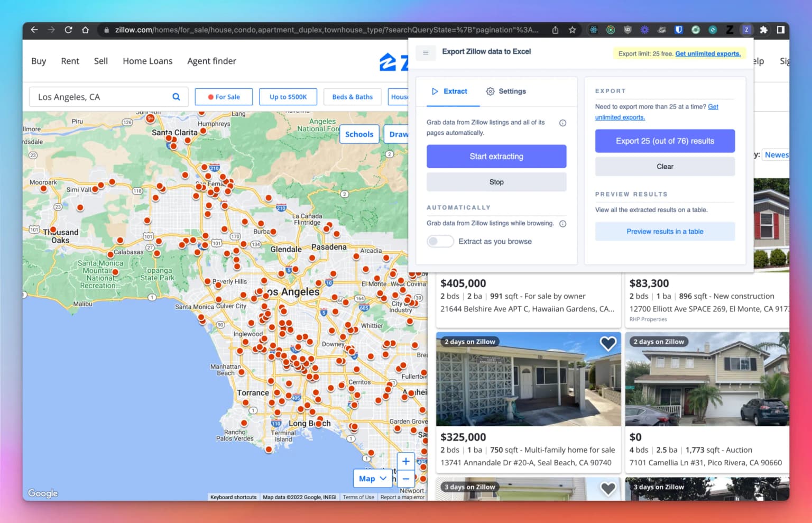Click the browser back arrow
812x523 pixels.
pos(34,30)
